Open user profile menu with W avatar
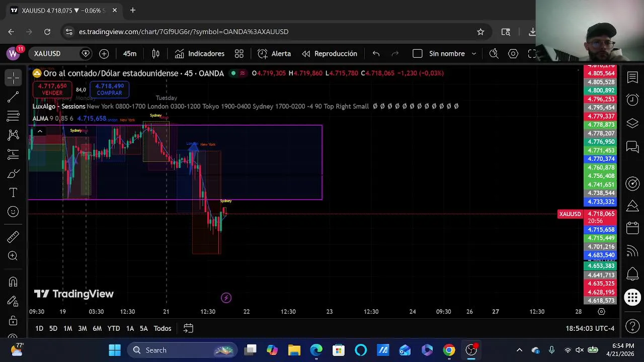The image size is (644, 362). (x=13, y=53)
